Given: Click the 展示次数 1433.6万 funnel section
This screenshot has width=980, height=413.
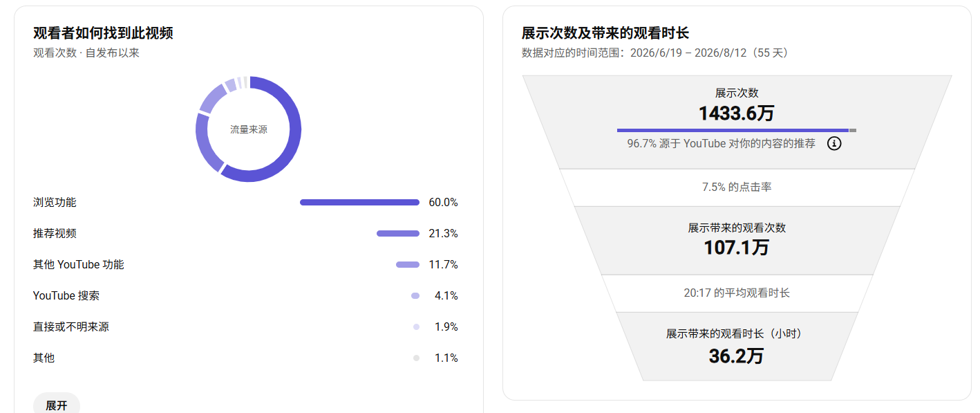Looking at the screenshot, I should [x=737, y=122].
